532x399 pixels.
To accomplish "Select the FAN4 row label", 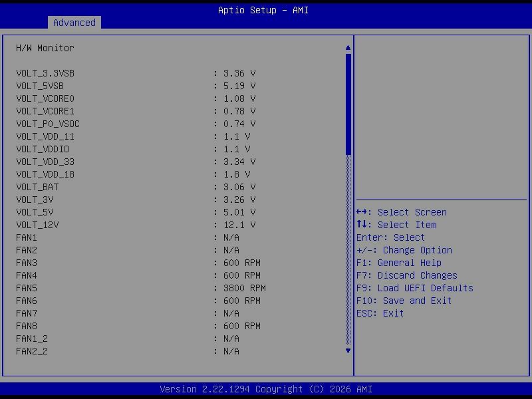I will (27, 275).
